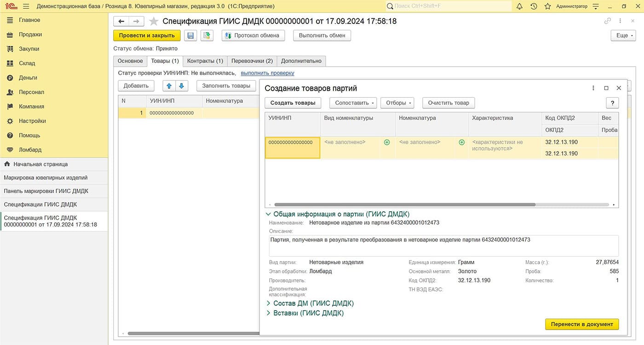This screenshot has height=345, width=644.
Task: Click Заполнить товары
Action: [226, 85]
